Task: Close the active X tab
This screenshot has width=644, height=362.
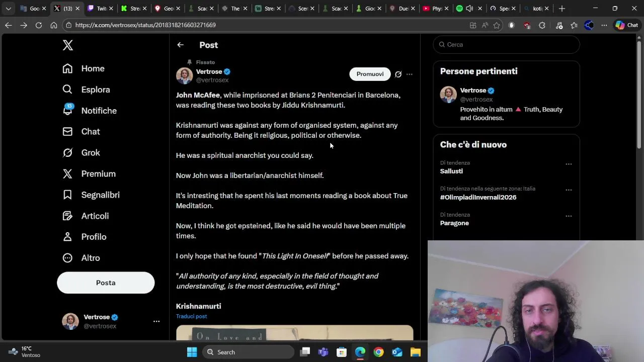Action: click(77, 9)
